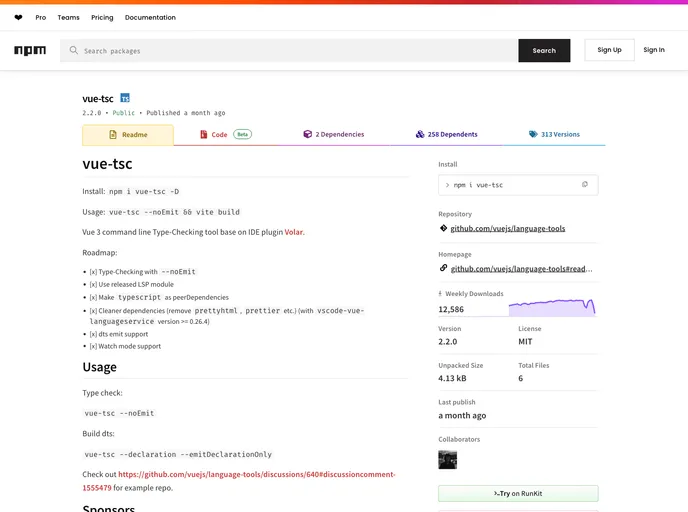This screenshot has height=512, width=688.
Task: Open the 313 Versions tab
Action: 554,135
